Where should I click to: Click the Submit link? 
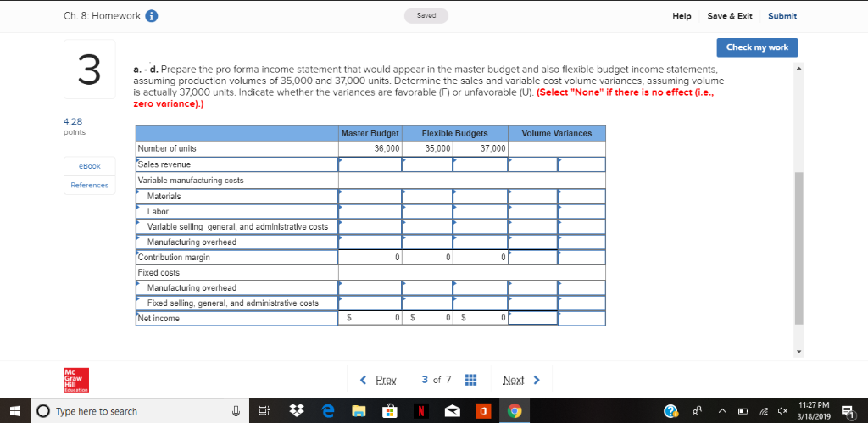(x=782, y=16)
